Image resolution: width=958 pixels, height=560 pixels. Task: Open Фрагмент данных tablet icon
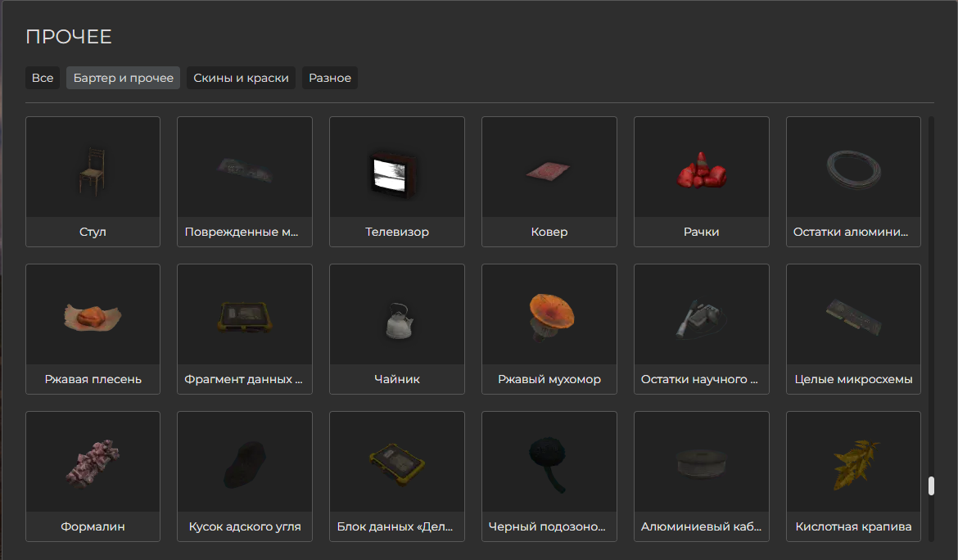[245, 316]
